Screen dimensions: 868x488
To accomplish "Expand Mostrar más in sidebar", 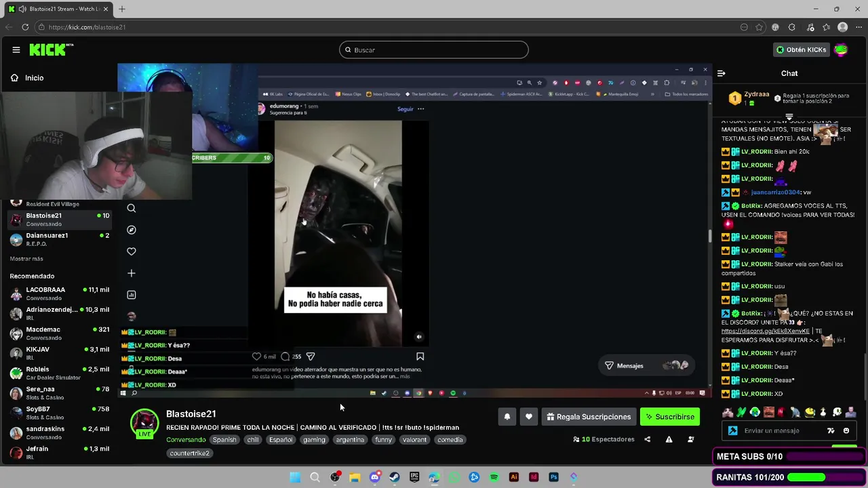I will click(x=26, y=259).
